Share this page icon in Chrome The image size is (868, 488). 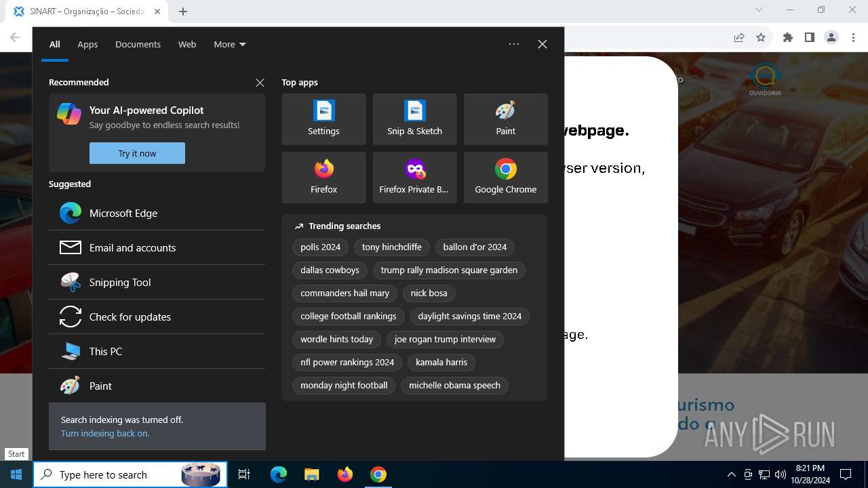coord(739,37)
